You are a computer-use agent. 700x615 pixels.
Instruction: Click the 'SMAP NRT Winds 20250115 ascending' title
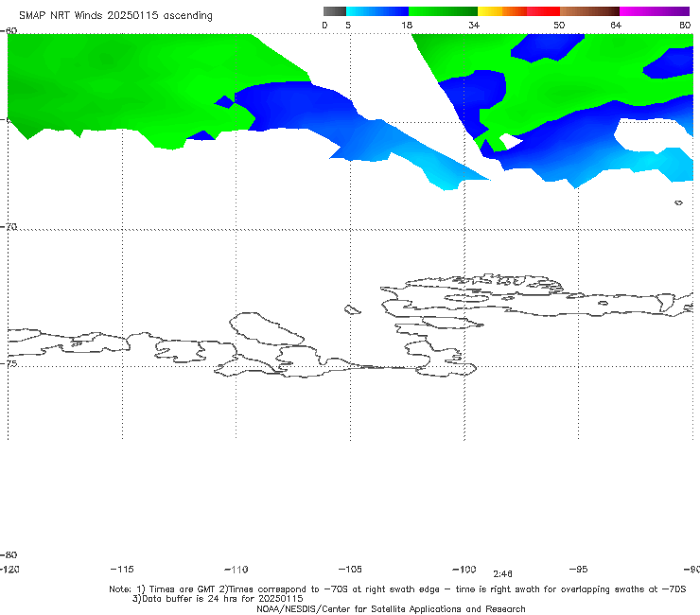[115, 15]
